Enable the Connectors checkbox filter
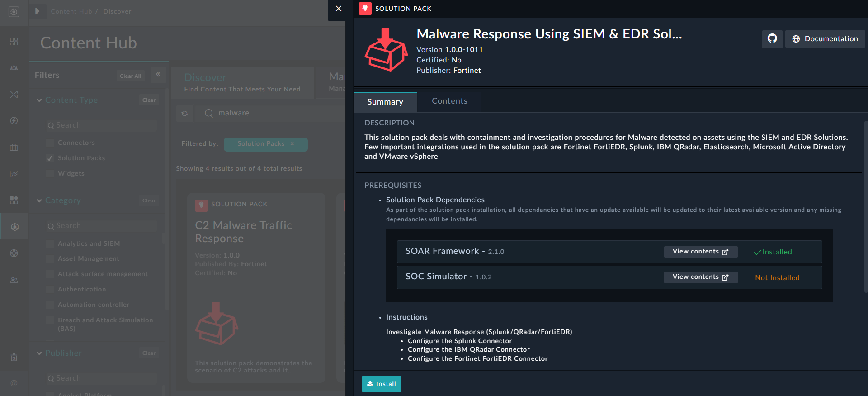This screenshot has width=868, height=396. tap(50, 143)
